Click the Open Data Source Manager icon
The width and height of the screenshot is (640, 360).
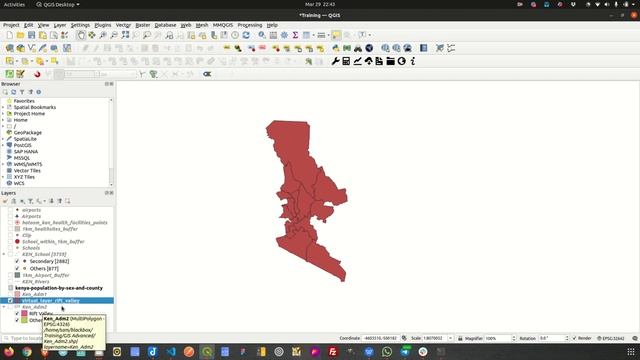click(x=9, y=48)
